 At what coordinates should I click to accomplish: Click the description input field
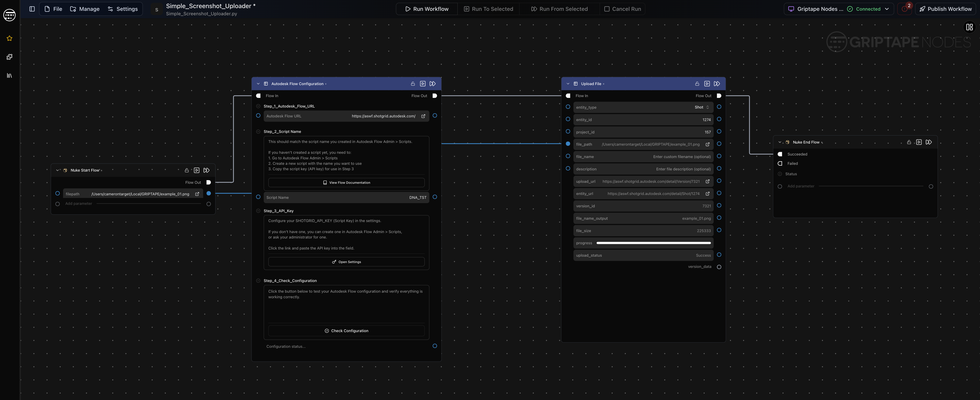(x=643, y=169)
